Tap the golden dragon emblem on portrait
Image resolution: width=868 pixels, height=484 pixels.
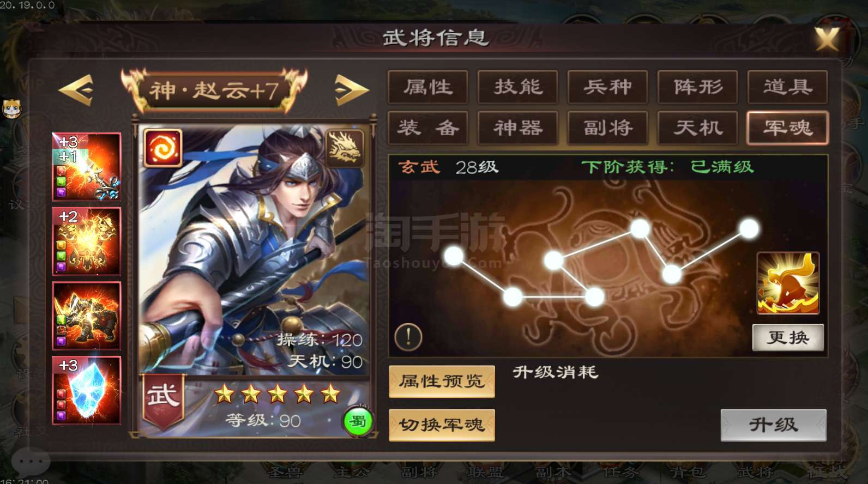[x=345, y=148]
